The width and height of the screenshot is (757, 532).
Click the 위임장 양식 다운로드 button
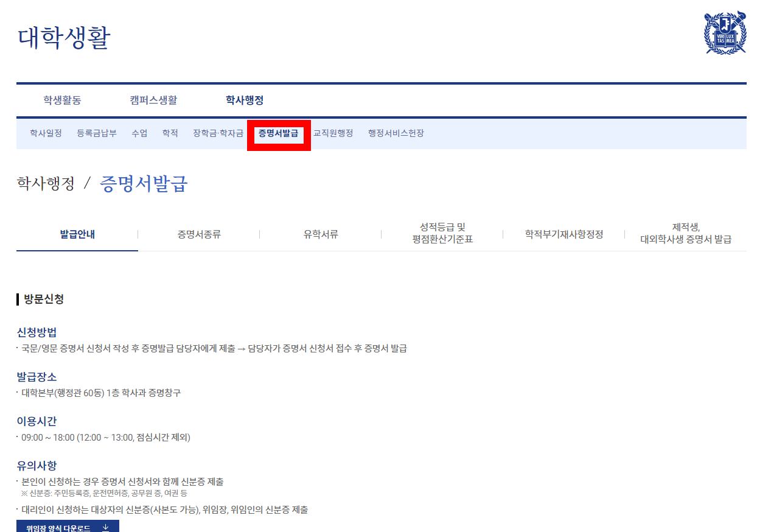click(68, 527)
